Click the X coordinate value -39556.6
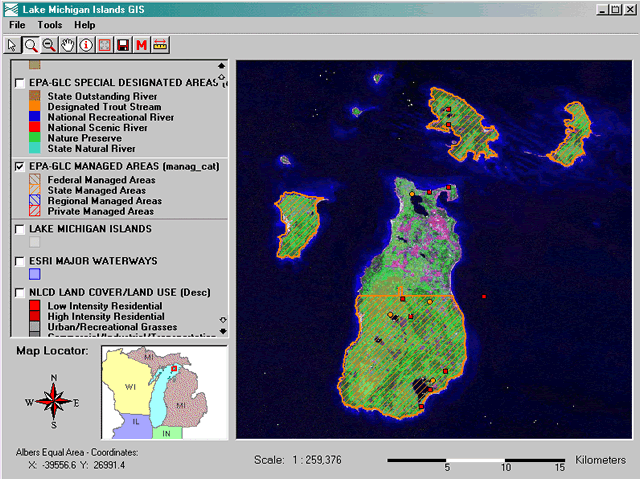This screenshot has width=640, height=479. coord(59,465)
